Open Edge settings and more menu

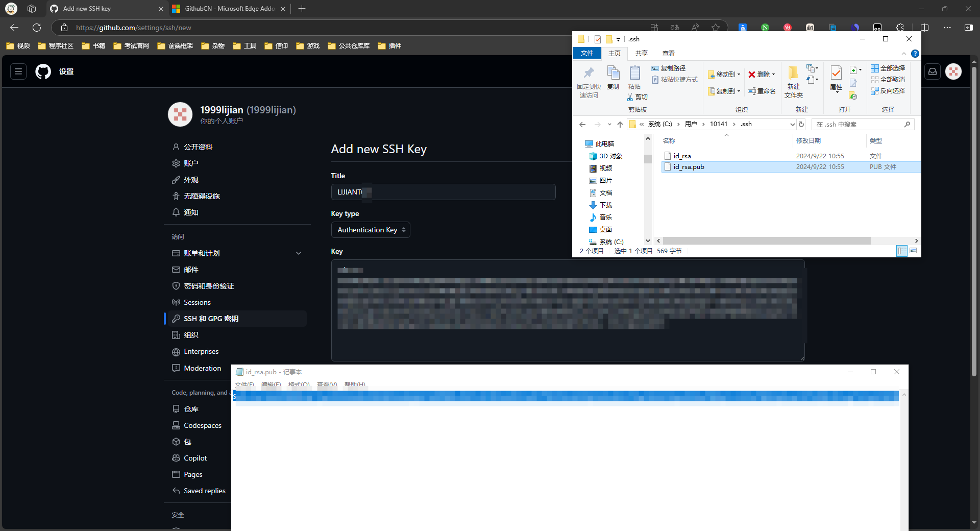pyautogui.click(x=947, y=28)
